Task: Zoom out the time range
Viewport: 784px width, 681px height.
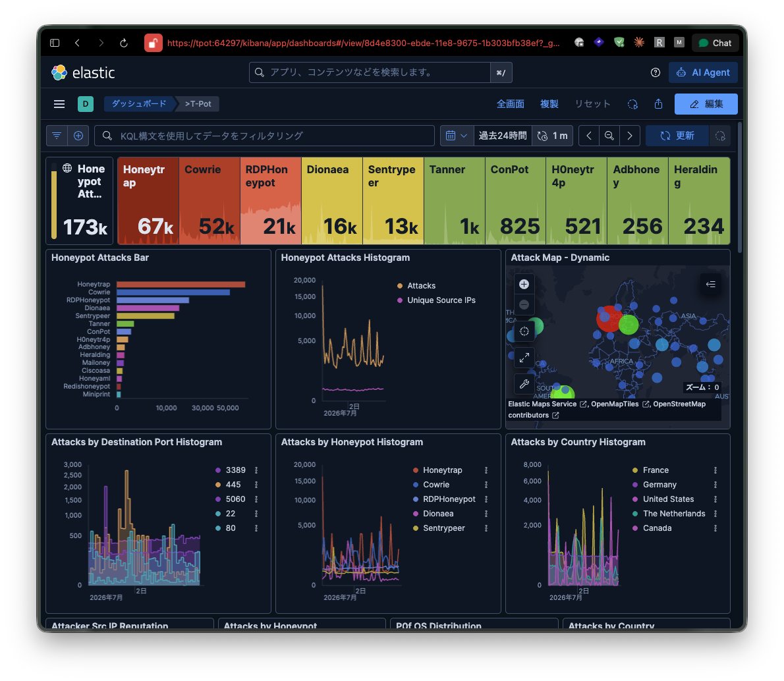Action: [609, 136]
